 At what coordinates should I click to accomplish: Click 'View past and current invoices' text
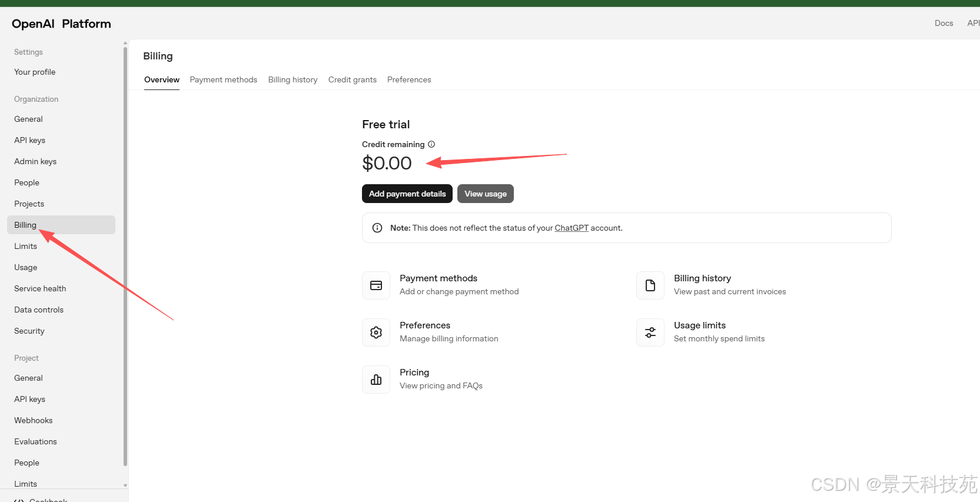730,292
